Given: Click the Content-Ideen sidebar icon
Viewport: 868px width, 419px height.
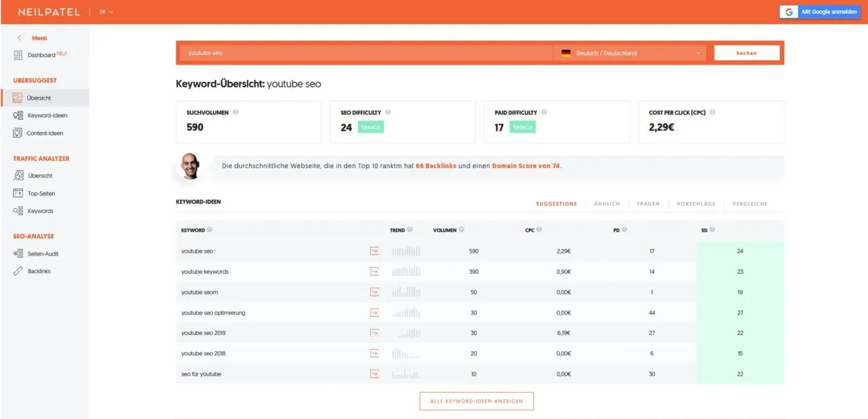Looking at the screenshot, I should 18,134.
